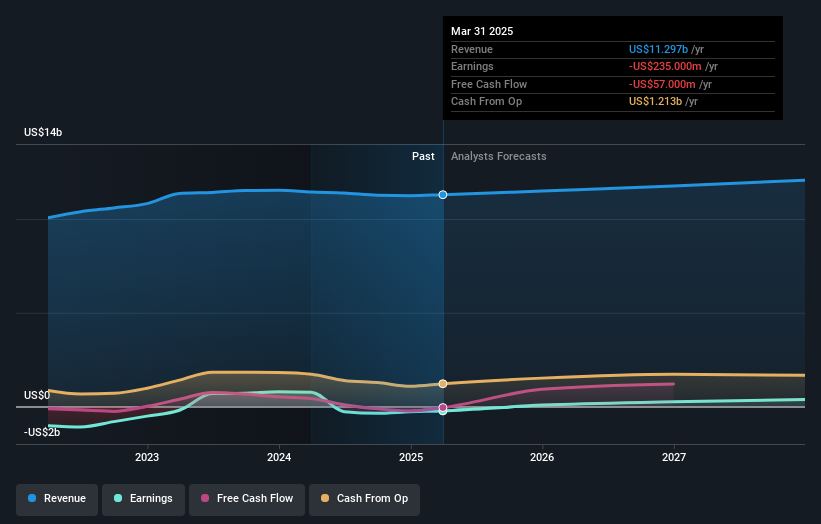Click the 2026 x-axis label
The width and height of the screenshot is (821, 524).
tap(542, 457)
